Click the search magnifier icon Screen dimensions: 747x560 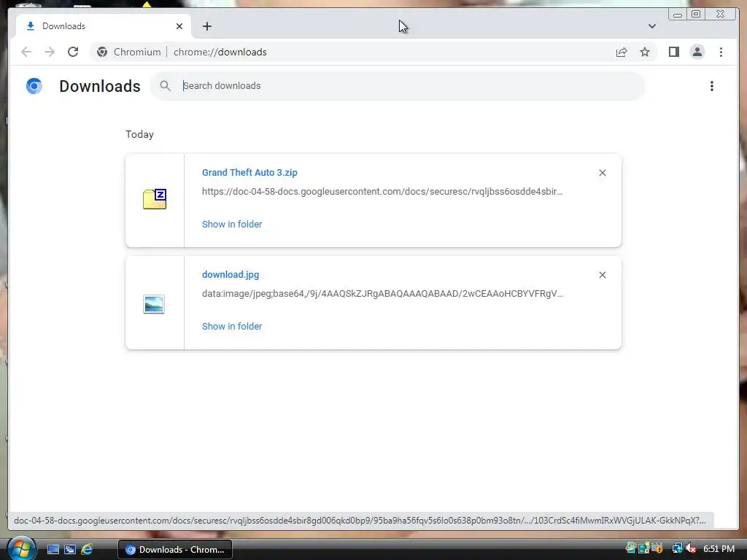click(165, 86)
